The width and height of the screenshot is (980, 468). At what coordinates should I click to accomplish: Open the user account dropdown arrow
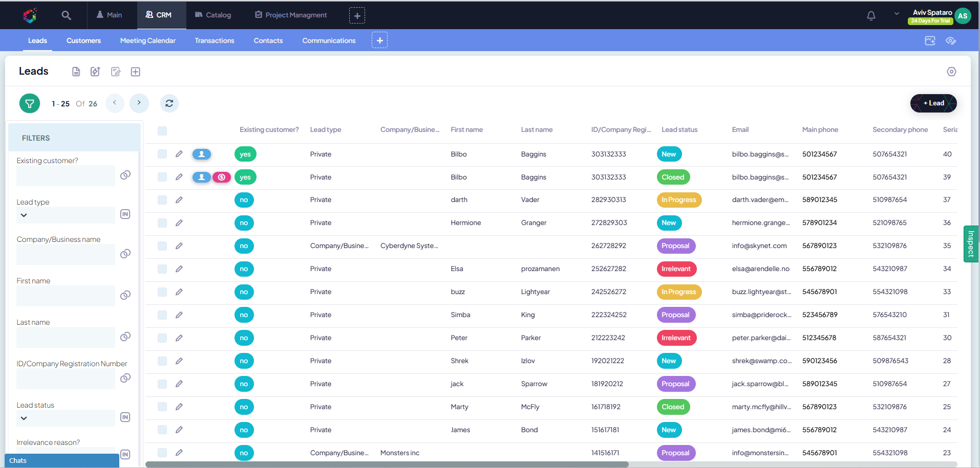click(897, 14)
